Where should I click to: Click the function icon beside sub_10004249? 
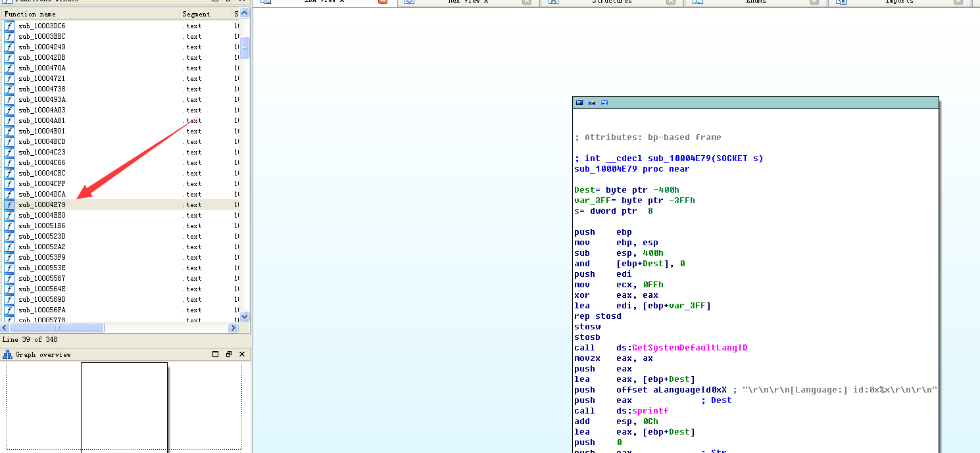[x=9, y=47]
